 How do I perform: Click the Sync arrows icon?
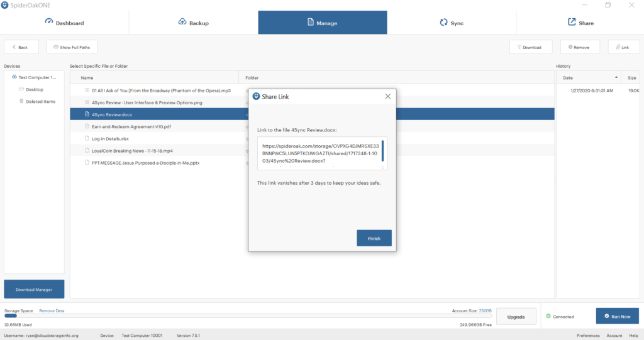point(443,22)
